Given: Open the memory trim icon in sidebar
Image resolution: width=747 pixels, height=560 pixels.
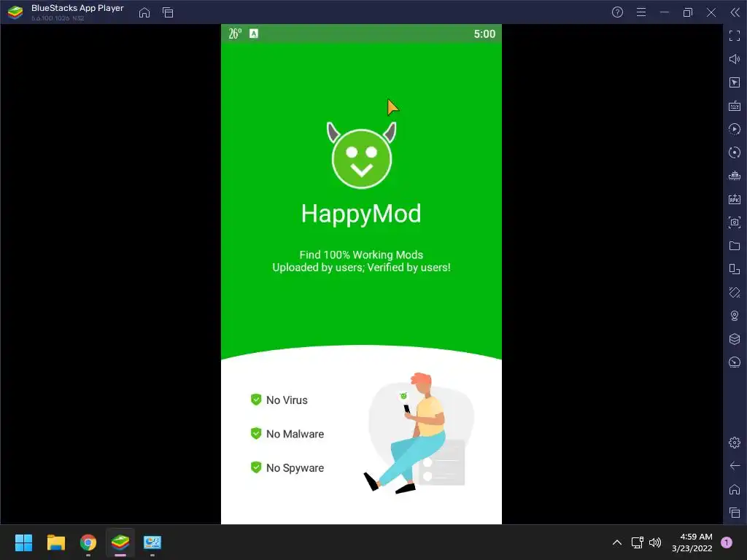Looking at the screenshot, I should coord(735,176).
